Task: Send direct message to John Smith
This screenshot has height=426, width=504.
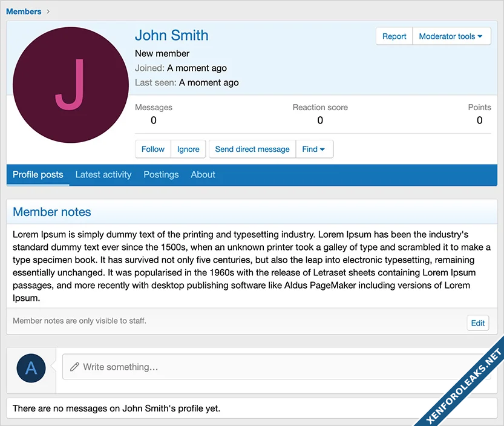Action: (x=252, y=149)
